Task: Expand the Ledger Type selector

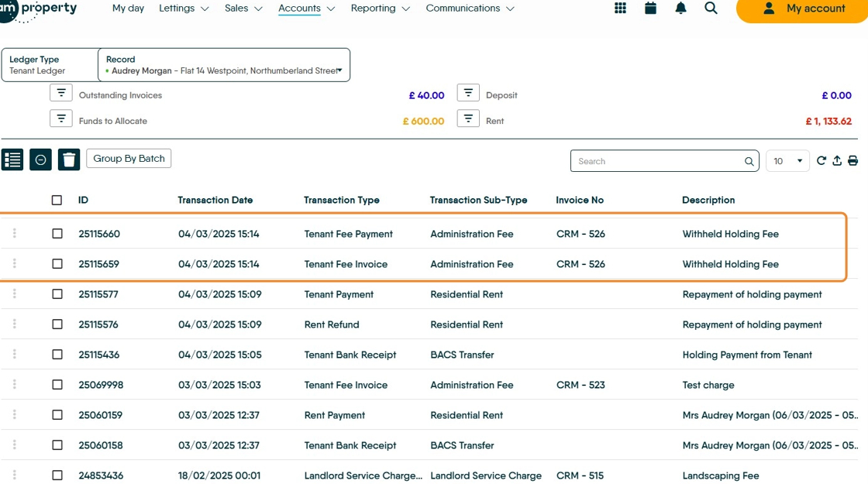Action: click(50, 65)
